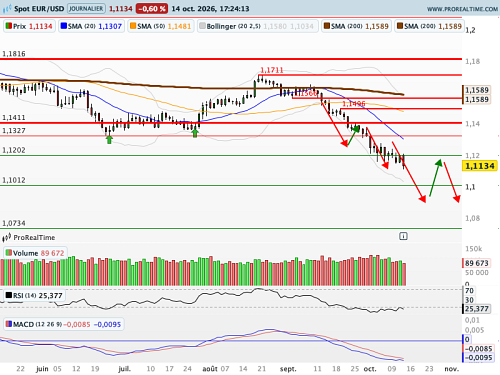Open the info icon above the volume panel
The height and width of the screenshot is (375, 500).
(x=403, y=236)
